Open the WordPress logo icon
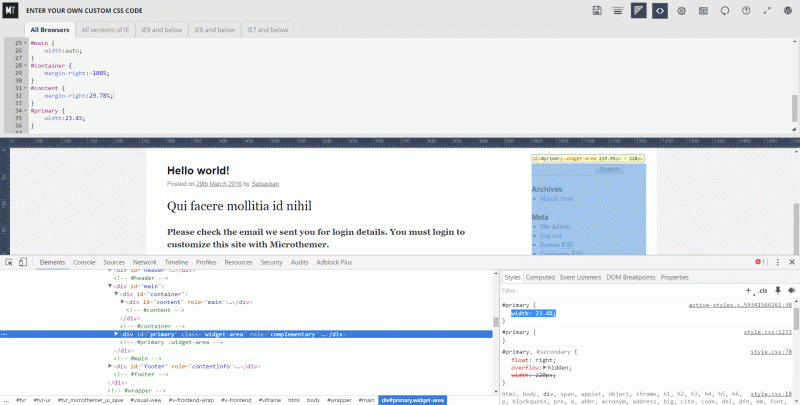The height and width of the screenshot is (405, 800). 788,11
